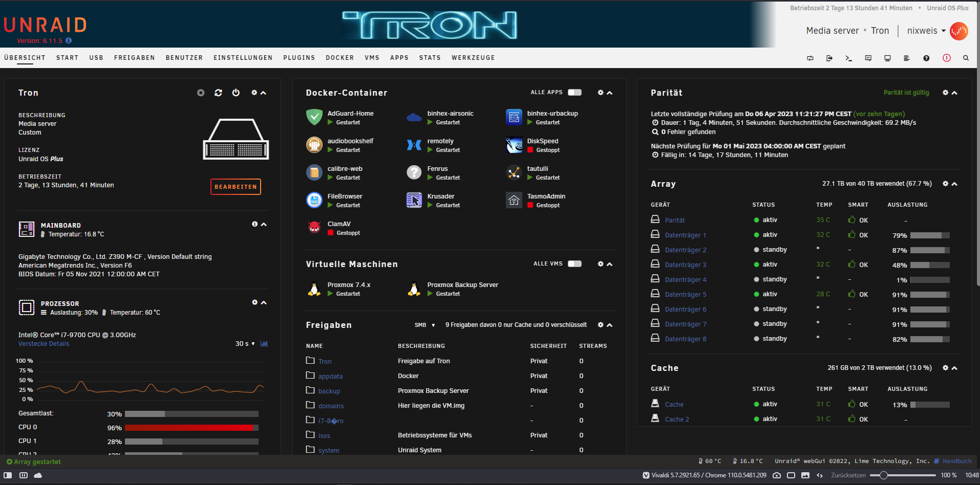The image size is (980, 485).
Task: Click the Fenrus container icon
Action: coord(414,172)
